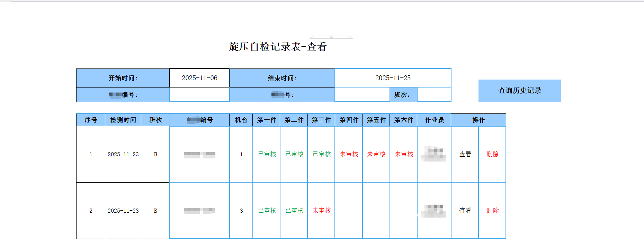Click the 班次 filter input box
The image size is (644, 239).
click(x=434, y=95)
